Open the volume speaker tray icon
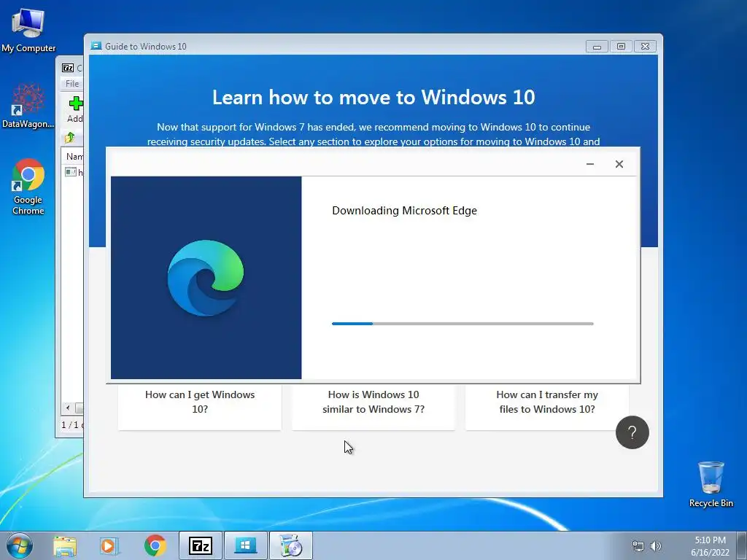The image size is (747, 560). click(656, 546)
